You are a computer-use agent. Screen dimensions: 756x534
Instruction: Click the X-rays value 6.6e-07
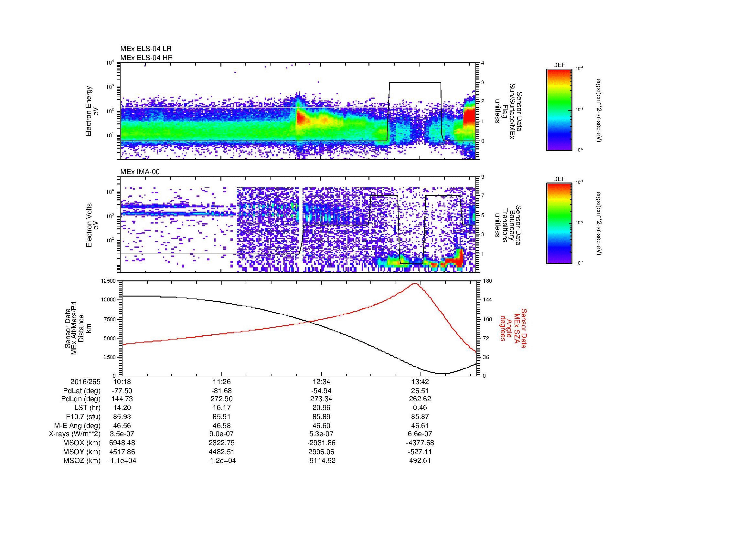[x=420, y=434]
